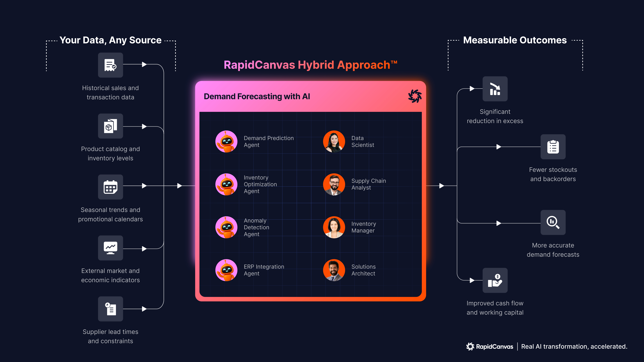Image resolution: width=644 pixels, height=362 pixels.
Task: Open the RapidCanvas footer logo link
Action: pos(490,346)
